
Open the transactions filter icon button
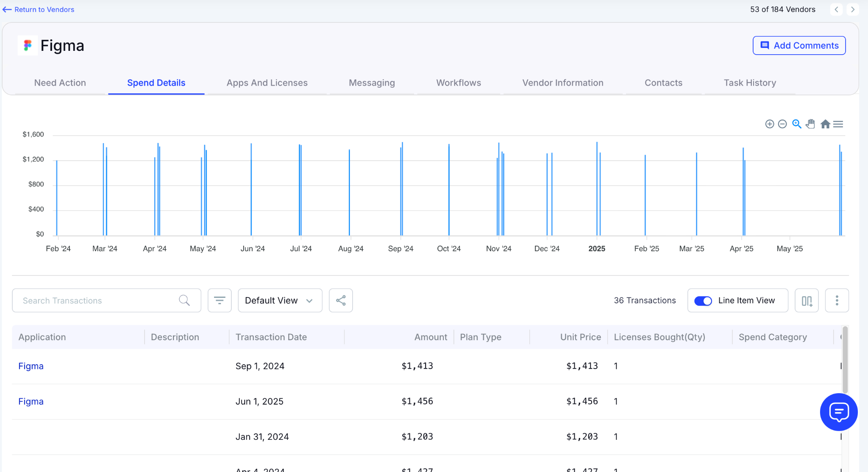[220, 300]
